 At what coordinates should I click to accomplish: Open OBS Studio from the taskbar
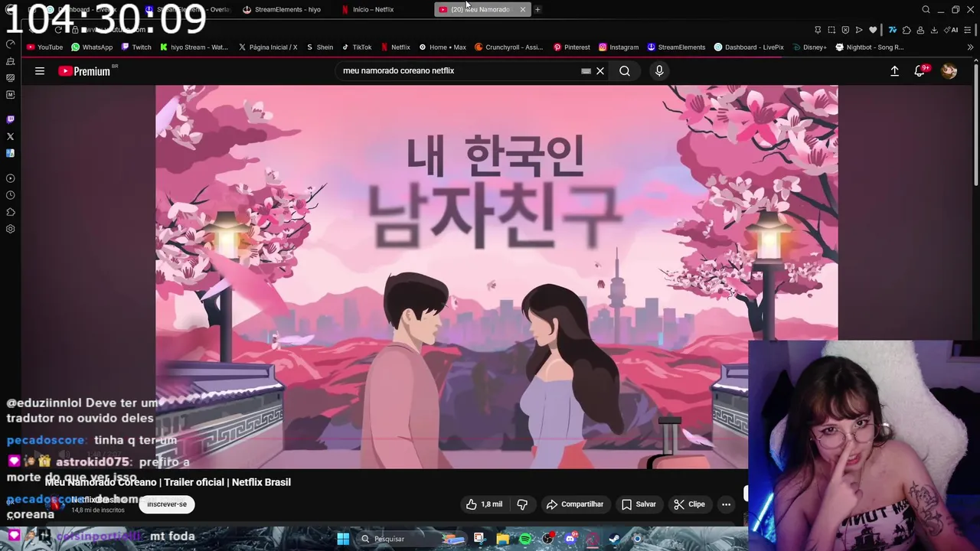pyautogui.click(x=547, y=539)
